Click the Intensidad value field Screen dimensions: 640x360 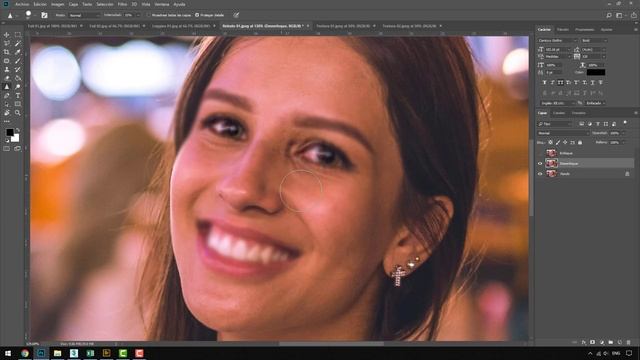[x=129, y=15]
